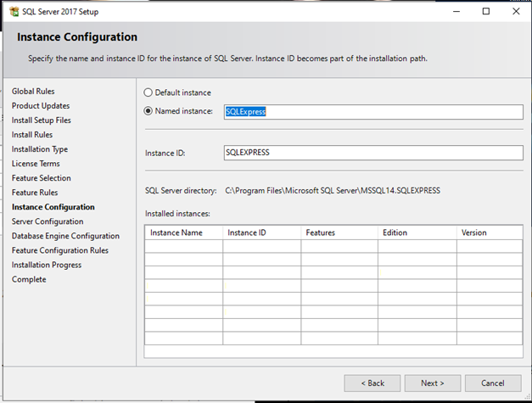Select the Named instance radio button

pos(149,111)
